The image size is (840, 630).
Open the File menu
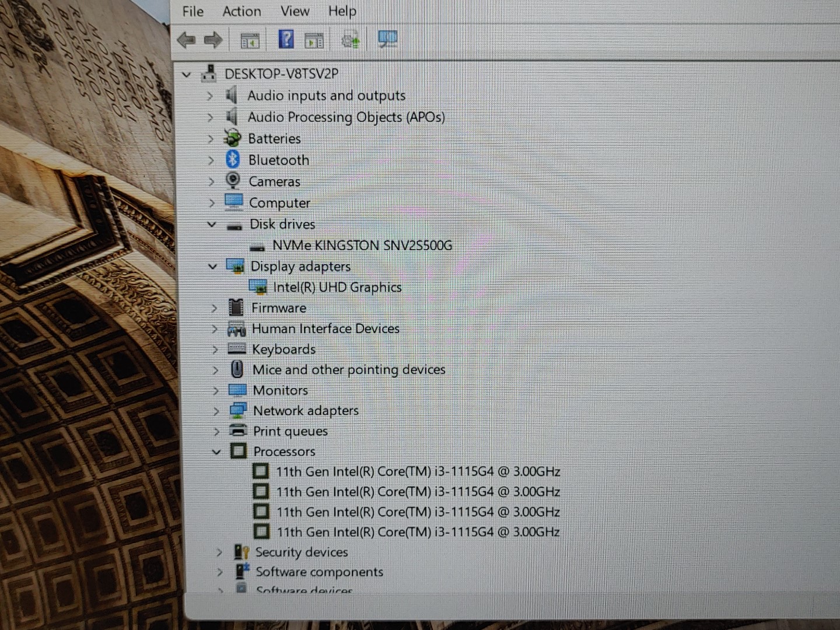point(192,11)
